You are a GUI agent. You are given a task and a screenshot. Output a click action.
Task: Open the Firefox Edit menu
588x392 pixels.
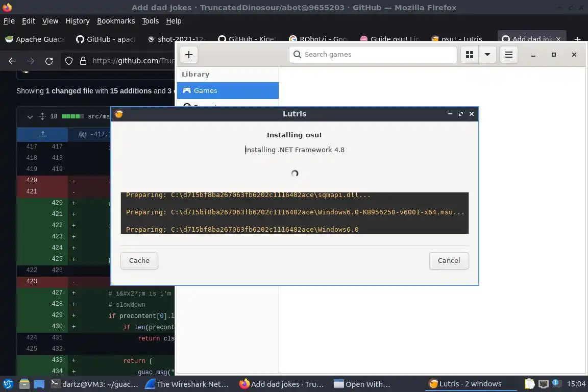point(29,21)
